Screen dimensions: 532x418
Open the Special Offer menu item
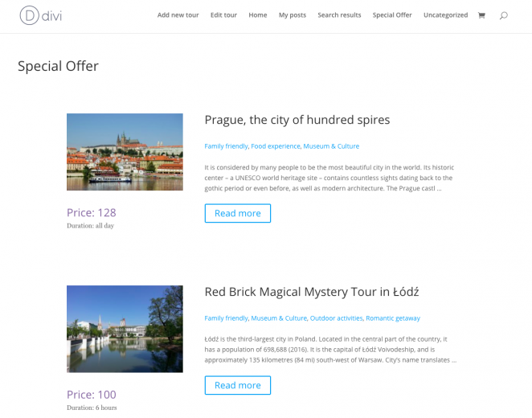[392, 15]
